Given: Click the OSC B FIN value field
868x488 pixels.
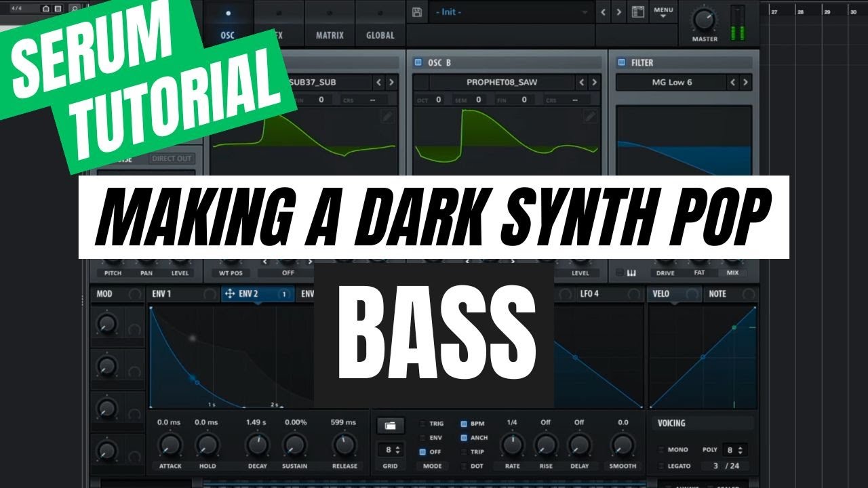Looking at the screenshot, I should coord(524,100).
